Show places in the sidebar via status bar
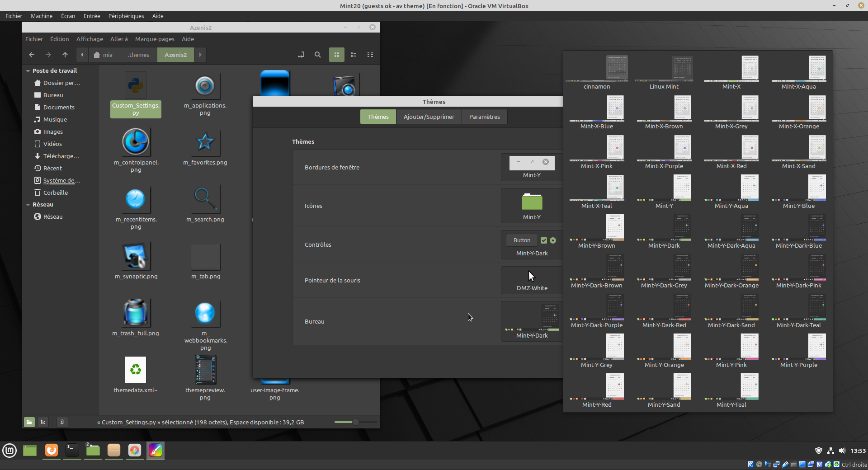The height and width of the screenshot is (470, 868). click(x=29, y=422)
